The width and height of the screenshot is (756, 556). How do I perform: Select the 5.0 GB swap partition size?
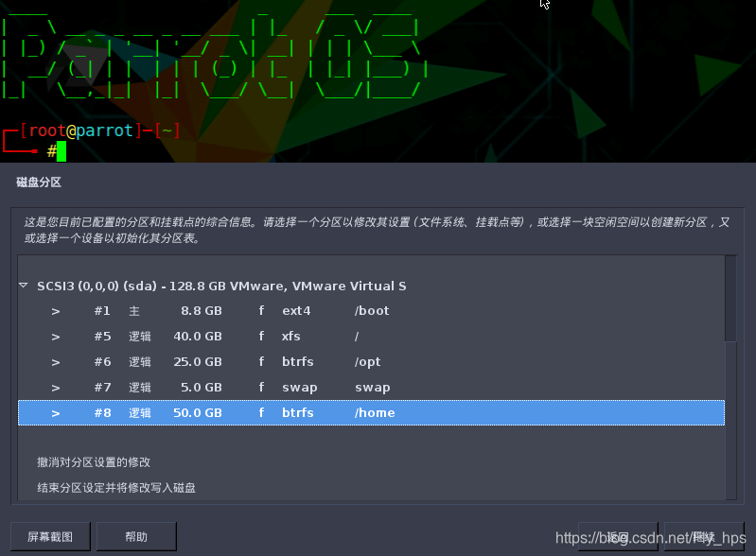tap(201, 388)
